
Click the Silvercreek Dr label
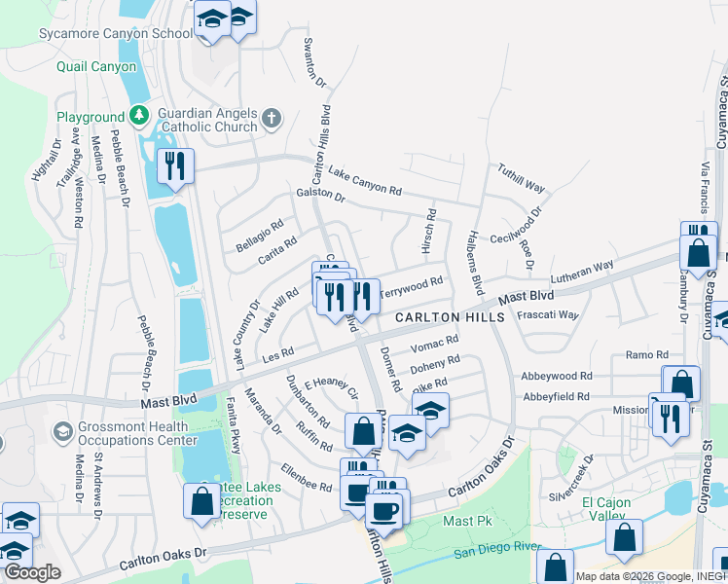tap(571, 479)
